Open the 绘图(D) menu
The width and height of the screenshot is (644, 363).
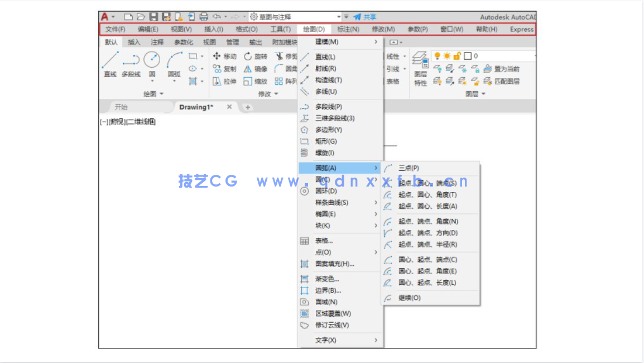[x=312, y=29]
